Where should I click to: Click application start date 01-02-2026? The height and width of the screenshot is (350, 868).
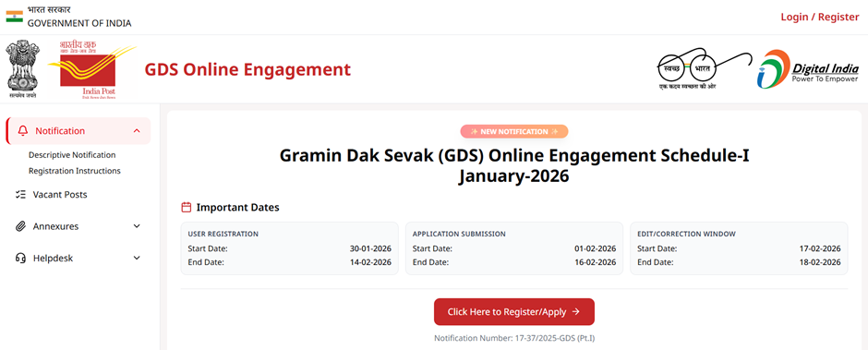pos(595,248)
